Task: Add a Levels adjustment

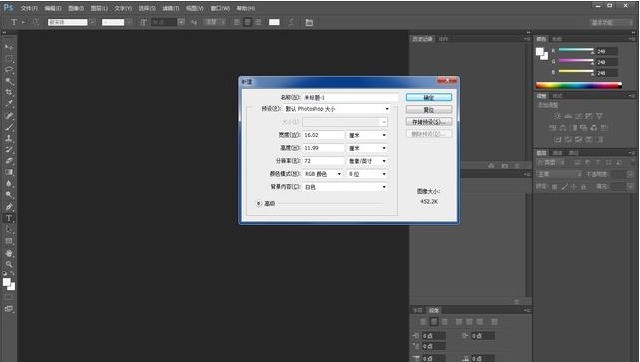Action: (x=568, y=116)
